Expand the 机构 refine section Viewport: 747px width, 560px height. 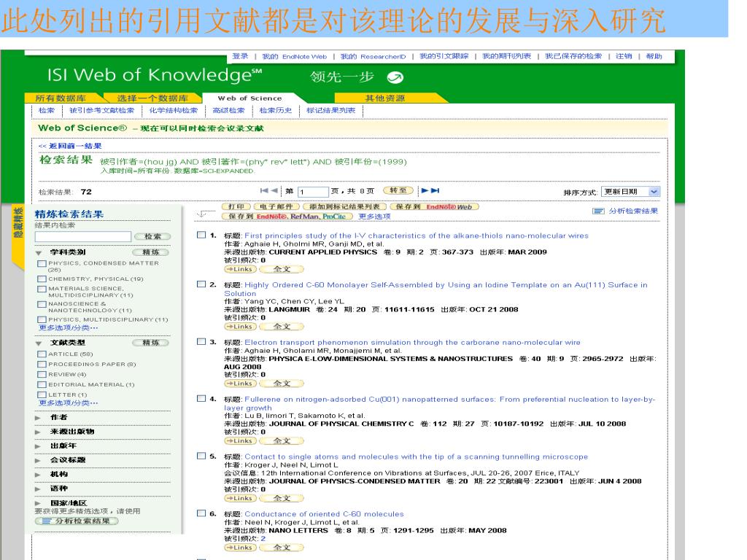(x=38, y=475)
